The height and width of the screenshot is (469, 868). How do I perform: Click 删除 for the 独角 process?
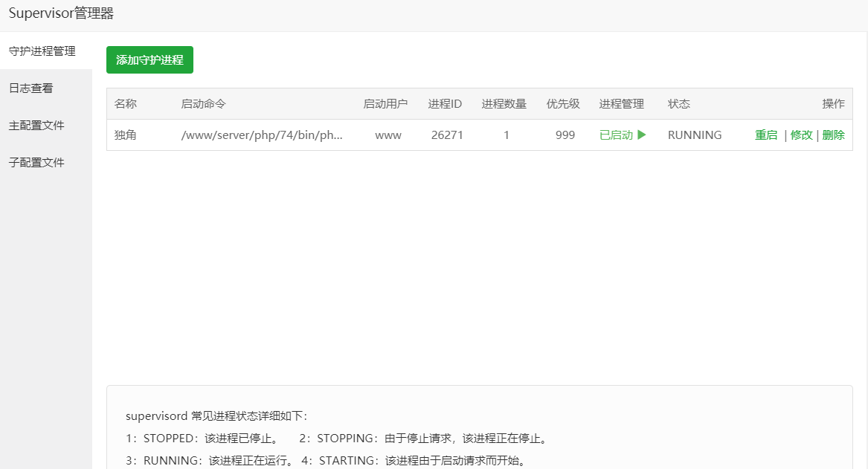click(x=833, y=135)
